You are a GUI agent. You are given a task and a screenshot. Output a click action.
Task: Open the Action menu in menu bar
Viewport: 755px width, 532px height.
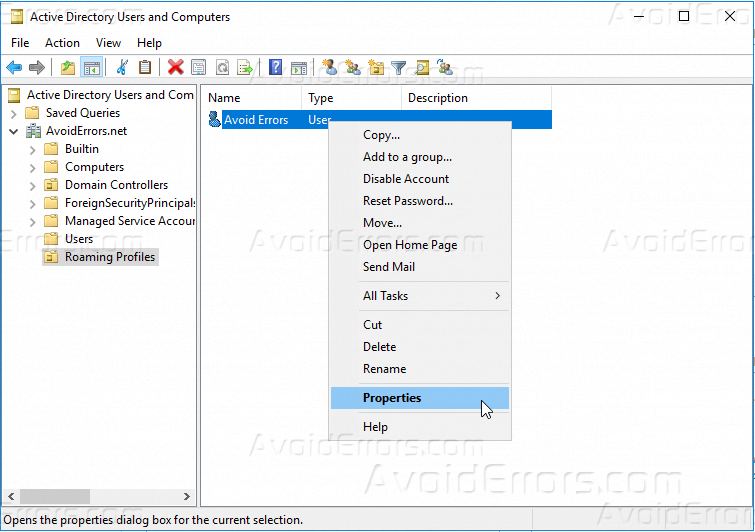(x=62, y=43)
